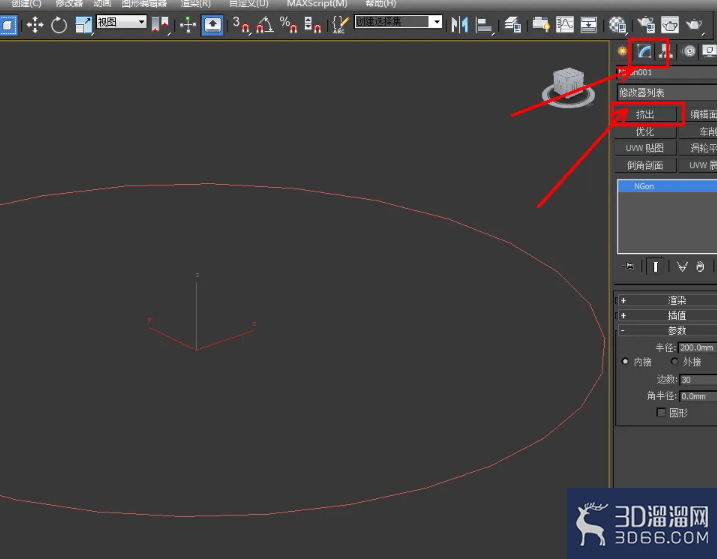Screen dimensions: 717x559
Task: Select the Move transform tool
Action: click(35, 25)
